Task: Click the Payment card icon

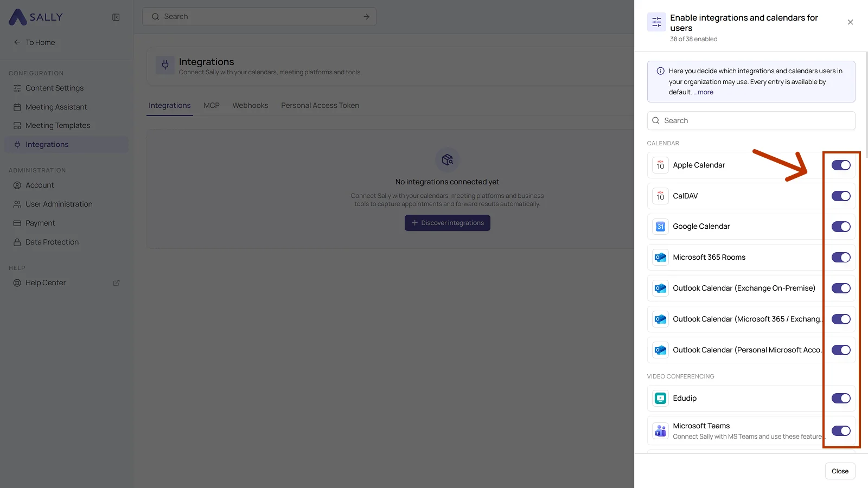Action: coord(17,223)
